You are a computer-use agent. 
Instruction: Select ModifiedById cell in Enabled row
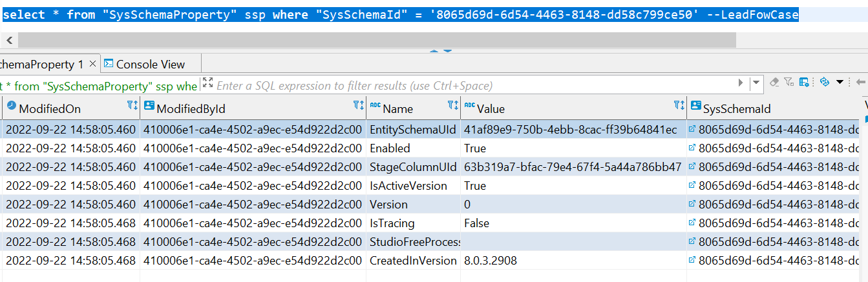(x=253, y=148)
